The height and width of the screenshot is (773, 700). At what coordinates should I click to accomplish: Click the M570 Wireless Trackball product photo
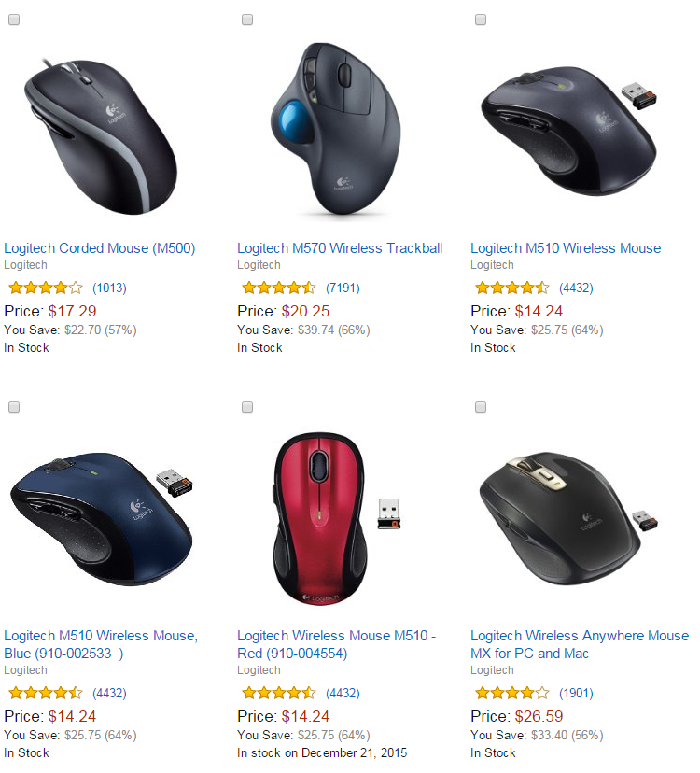[335, 129]
